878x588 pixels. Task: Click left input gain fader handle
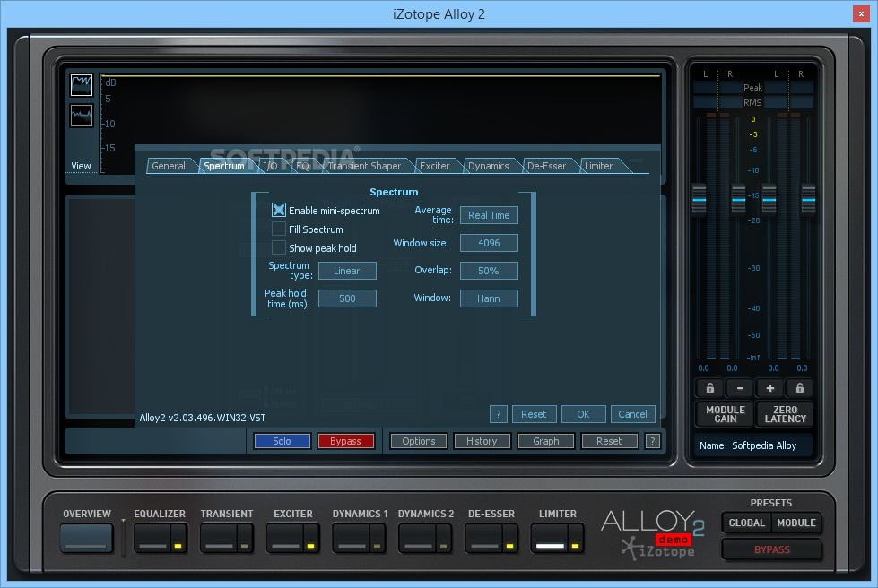coord(700,199)
